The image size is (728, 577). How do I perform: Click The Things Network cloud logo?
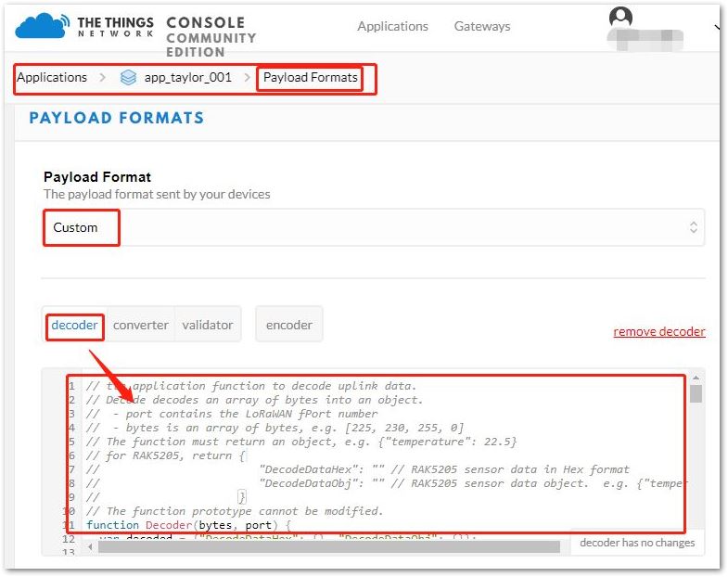(42, 27)
